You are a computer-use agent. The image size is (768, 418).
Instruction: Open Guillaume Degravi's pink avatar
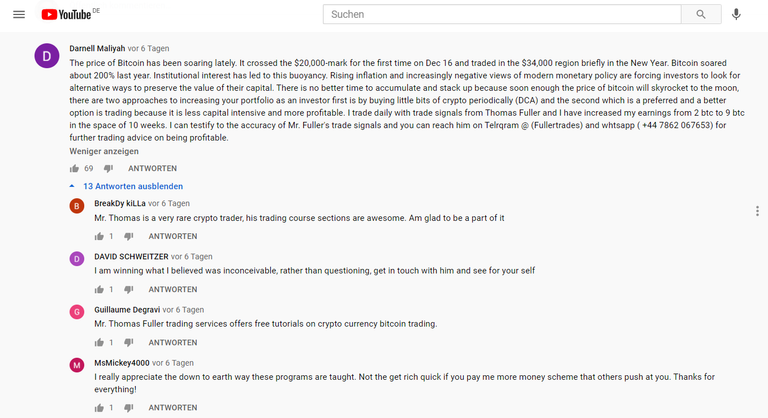pos(77,312)
